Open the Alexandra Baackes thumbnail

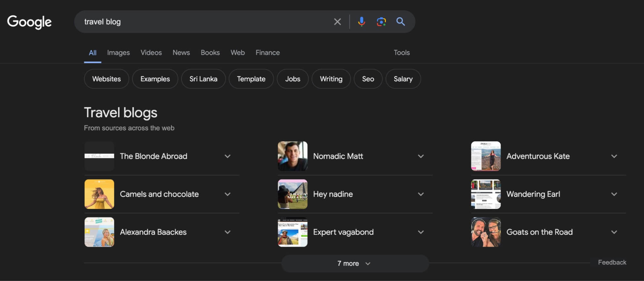tap(99, 232)
